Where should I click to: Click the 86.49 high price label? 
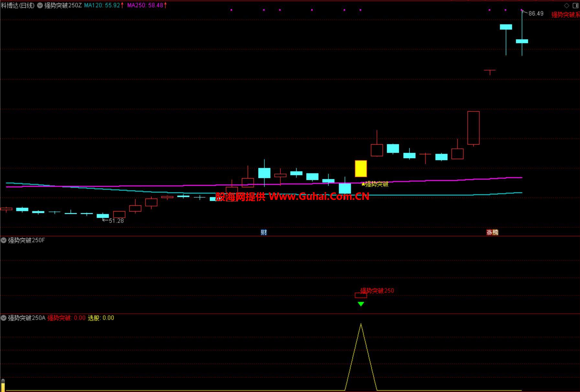[x=536, y=14]
